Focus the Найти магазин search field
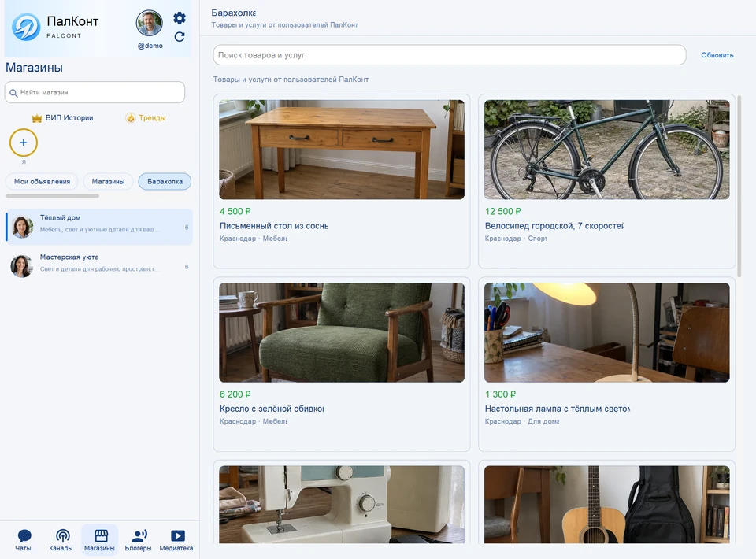 point(95,92)
